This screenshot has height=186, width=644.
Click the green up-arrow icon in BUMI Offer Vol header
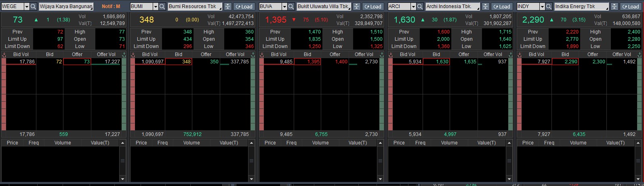tap(253, 54)
